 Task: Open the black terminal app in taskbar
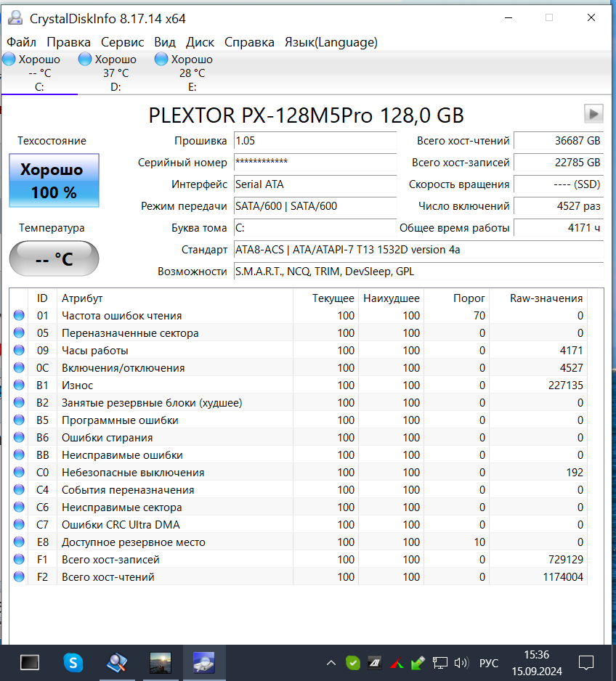coord(30,663)
